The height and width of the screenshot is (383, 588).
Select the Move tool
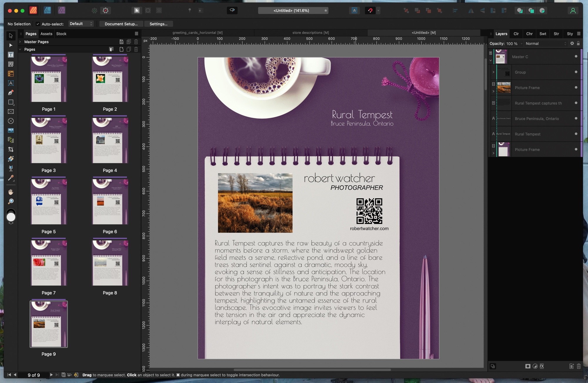pyautogui.click(x=11, y=36)
